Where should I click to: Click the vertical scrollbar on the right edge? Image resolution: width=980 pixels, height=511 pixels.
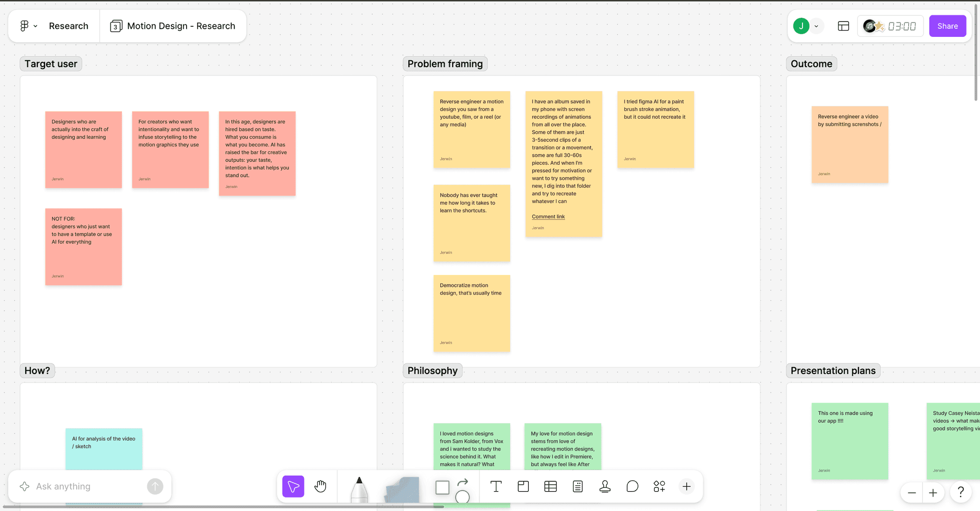[976, 53]
